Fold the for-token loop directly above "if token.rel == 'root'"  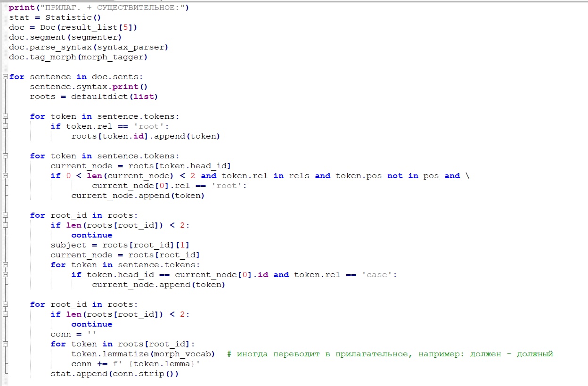(x=5, y=116)
